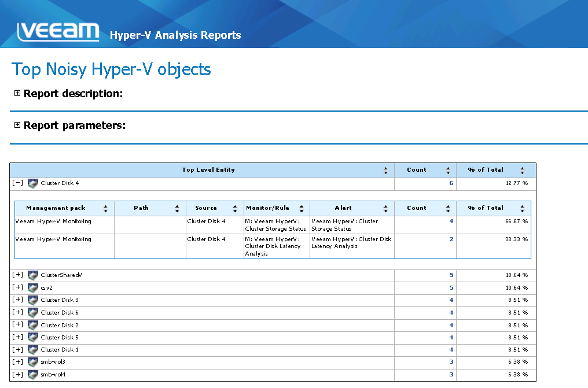The height and width of the screenshot is (388, 588).
Task: Open count link 5 for csv2
Action: pos(451,287)
